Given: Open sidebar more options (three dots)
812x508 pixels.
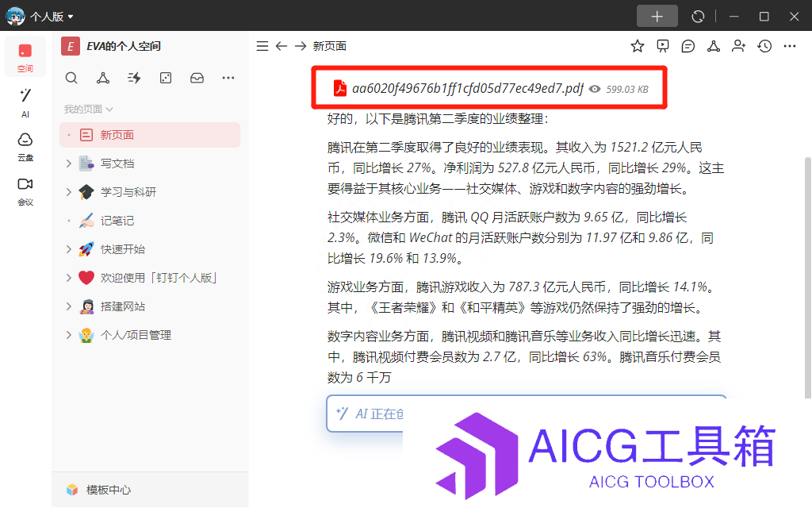Looking at the screenshot, I should (x=228, y=78).
